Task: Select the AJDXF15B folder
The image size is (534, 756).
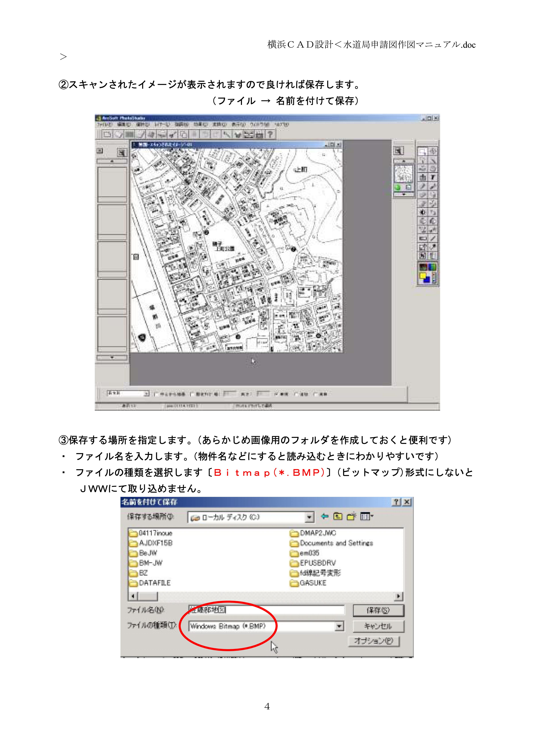Action: [151, 543]
